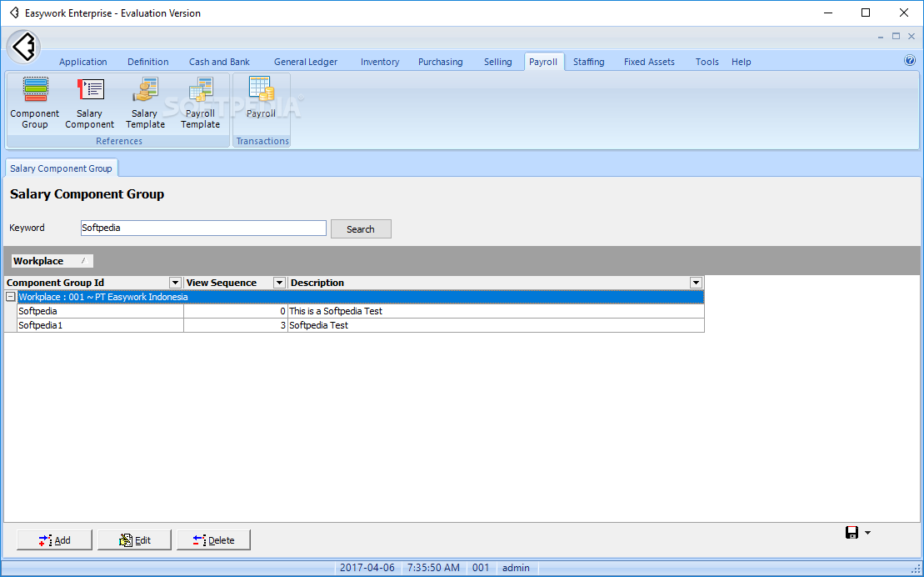Click the Search button
This screenshot has height=577, width=924.
click(361, 229)
